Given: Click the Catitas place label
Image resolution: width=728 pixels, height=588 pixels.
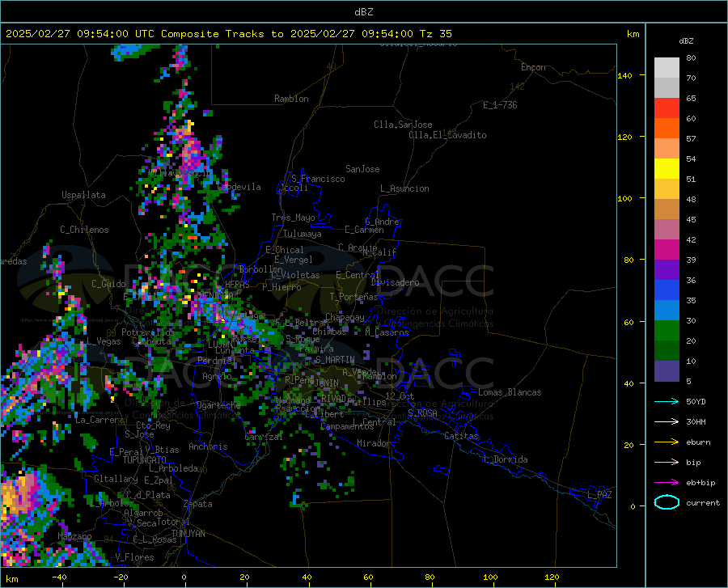Looking at the screenshot, I should 461,436.
